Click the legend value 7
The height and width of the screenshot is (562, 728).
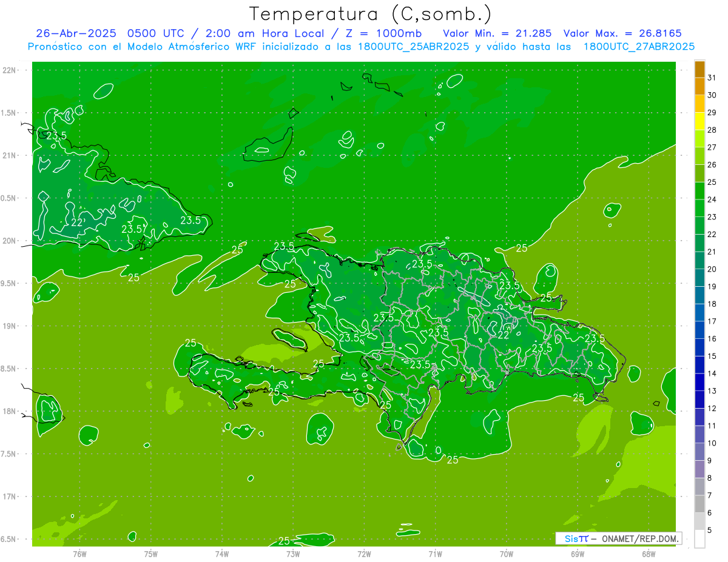[710, 495]
